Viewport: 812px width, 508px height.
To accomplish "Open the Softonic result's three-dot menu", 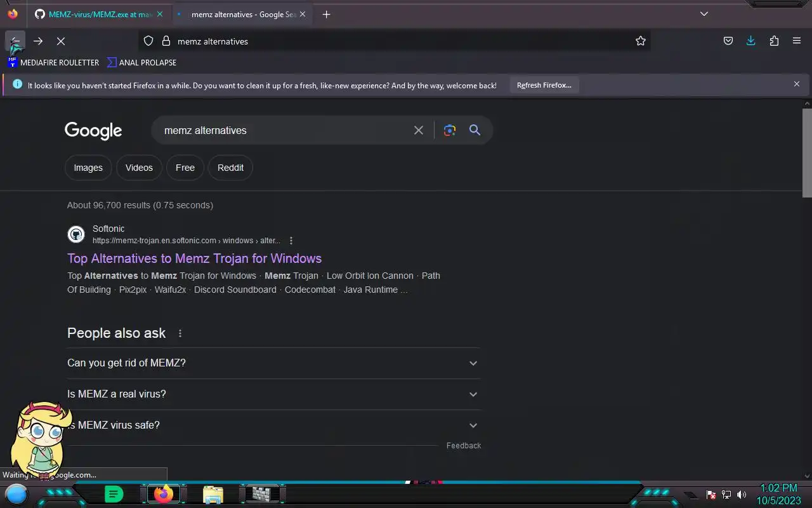I will pyautogui.click(x=291, y=241).
